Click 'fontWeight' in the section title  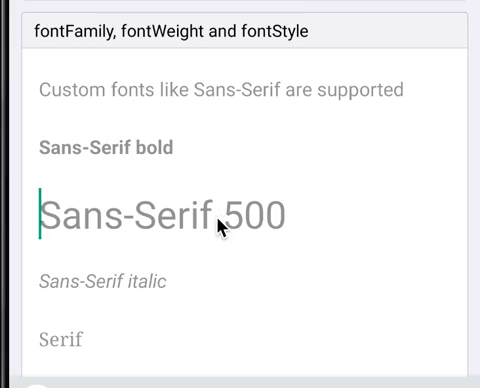point(162,32)
